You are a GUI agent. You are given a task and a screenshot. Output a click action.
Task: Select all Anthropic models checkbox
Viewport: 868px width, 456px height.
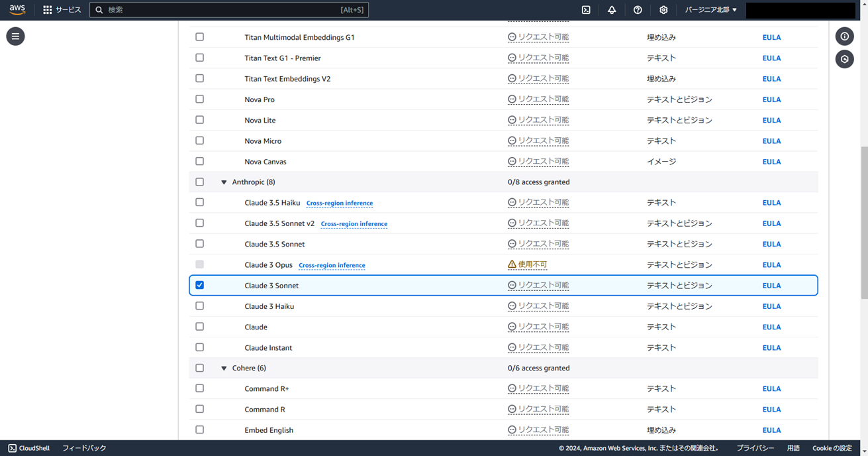click(199, 182)
